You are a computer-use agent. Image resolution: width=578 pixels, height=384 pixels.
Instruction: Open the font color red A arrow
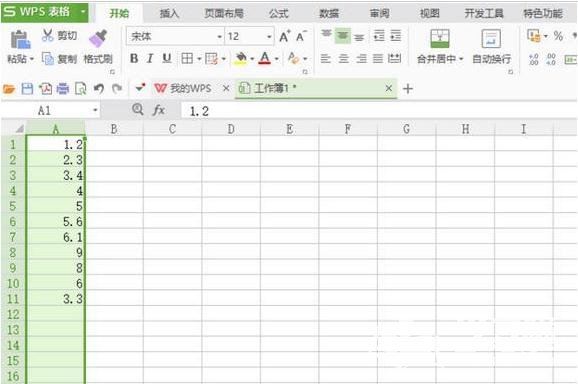(276, 59)
